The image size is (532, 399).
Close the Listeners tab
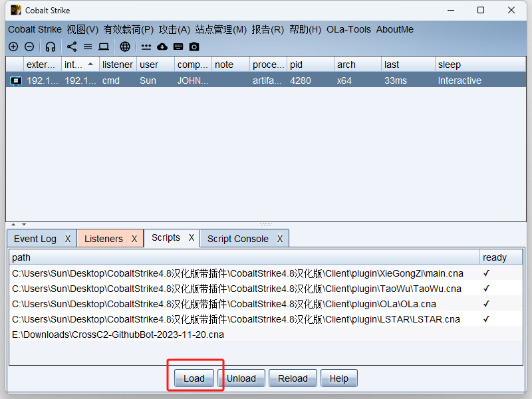click(134, 239)
